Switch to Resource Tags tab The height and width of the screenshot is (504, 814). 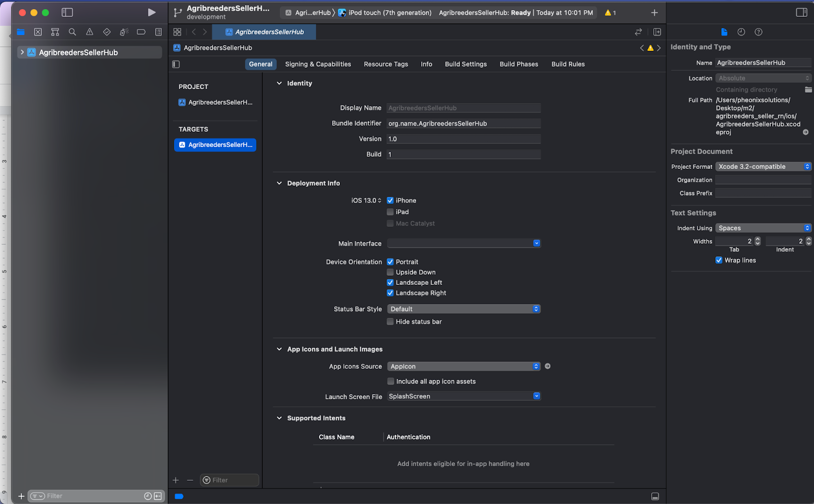386,64
